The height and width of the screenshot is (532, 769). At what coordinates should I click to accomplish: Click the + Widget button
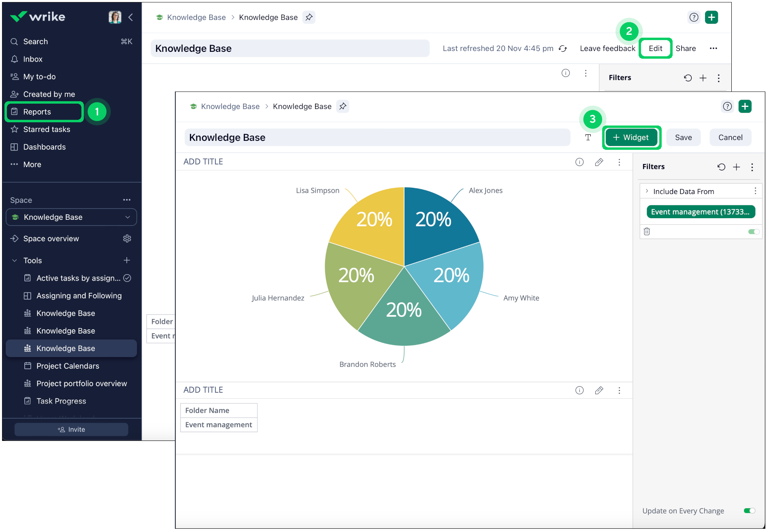coord(631,137)
